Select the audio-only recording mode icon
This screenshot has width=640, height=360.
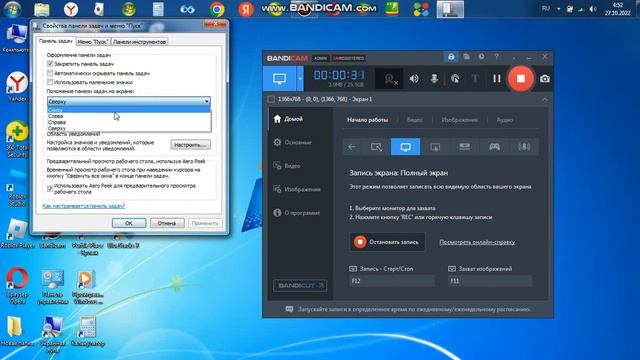(524, 147)
